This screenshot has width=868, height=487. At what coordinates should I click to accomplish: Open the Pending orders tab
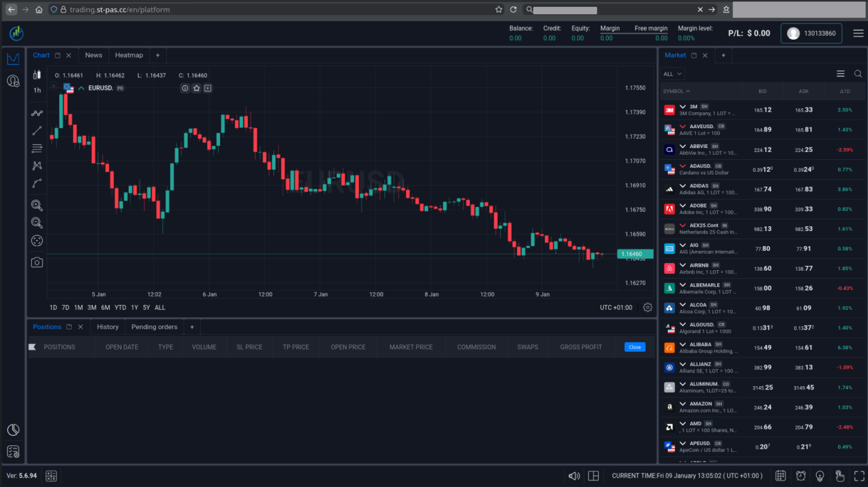(154, 327)
